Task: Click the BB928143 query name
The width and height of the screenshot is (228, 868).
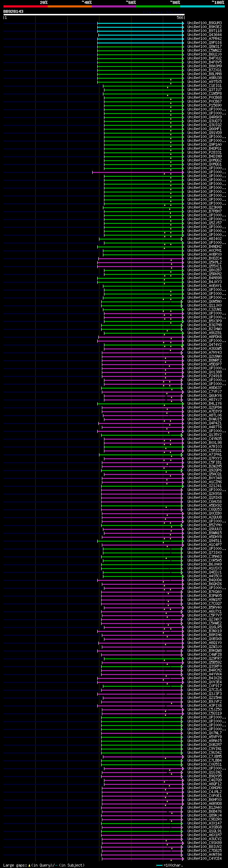Action: [x=14, y=11]
